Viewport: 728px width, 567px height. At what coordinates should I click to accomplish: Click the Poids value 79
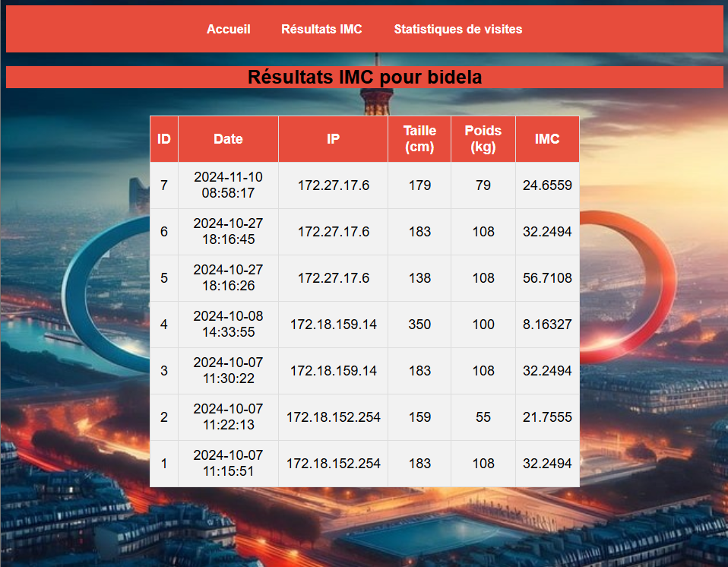coord(483,185)
